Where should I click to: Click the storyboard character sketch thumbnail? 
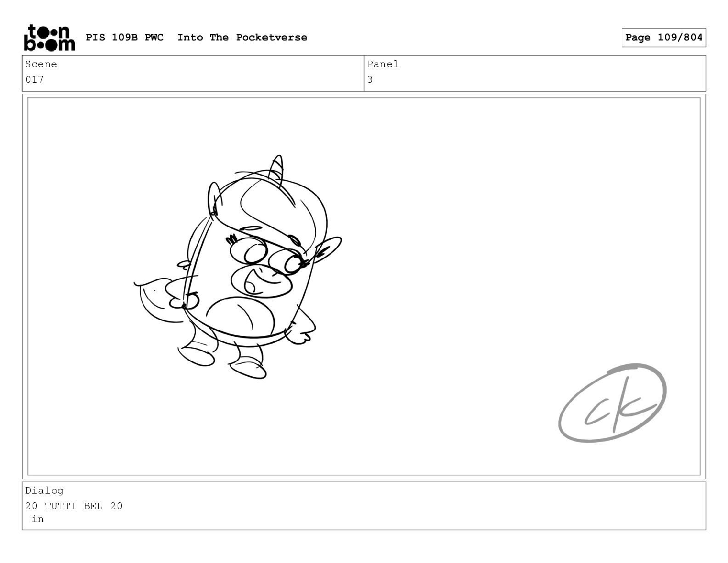[x=238, y=267]
